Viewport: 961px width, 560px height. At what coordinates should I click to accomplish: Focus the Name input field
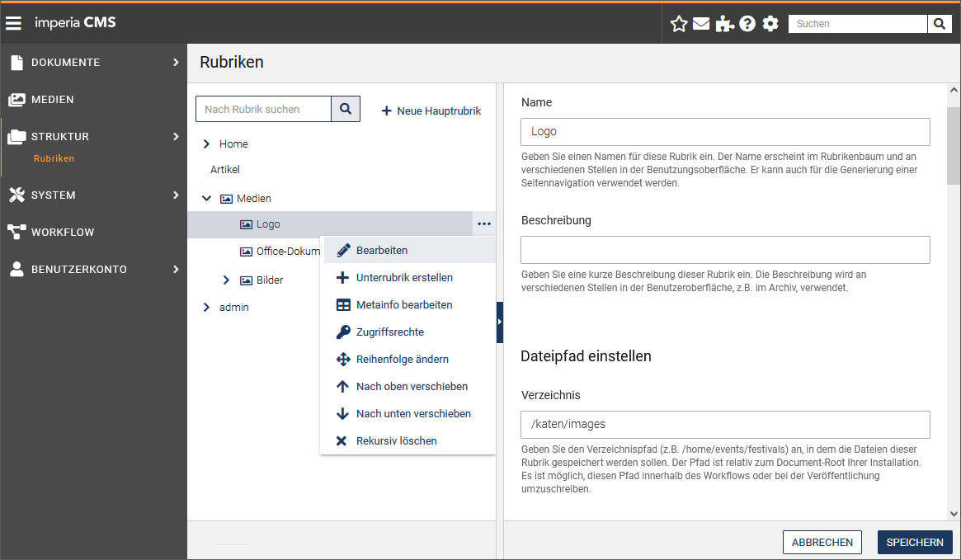click(x=725, y=132)
